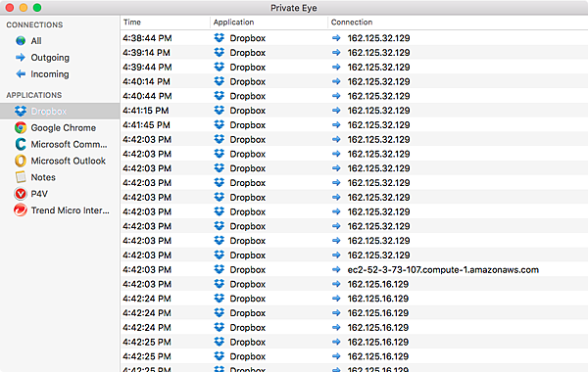Image resolution: width=588 pixels, height=372 pixels.
Task: Select the 4:39:44 PM time cell
Action: (x=147, y=67)
